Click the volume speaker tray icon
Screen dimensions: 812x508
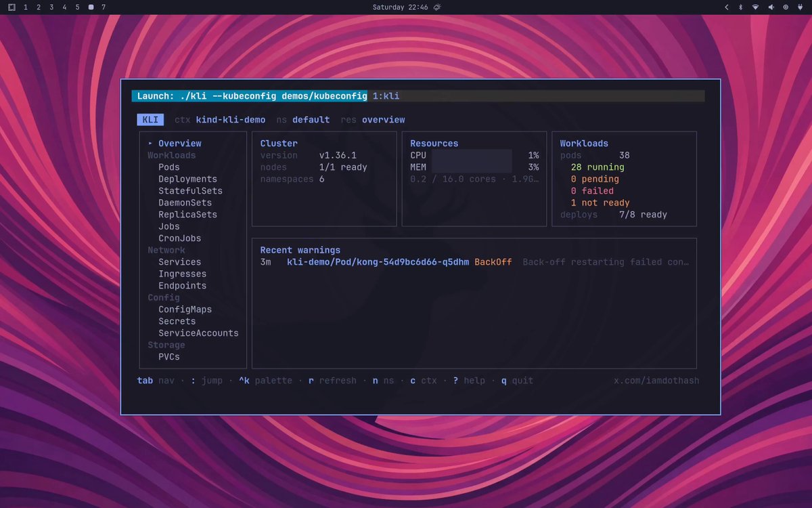[771, 7]
